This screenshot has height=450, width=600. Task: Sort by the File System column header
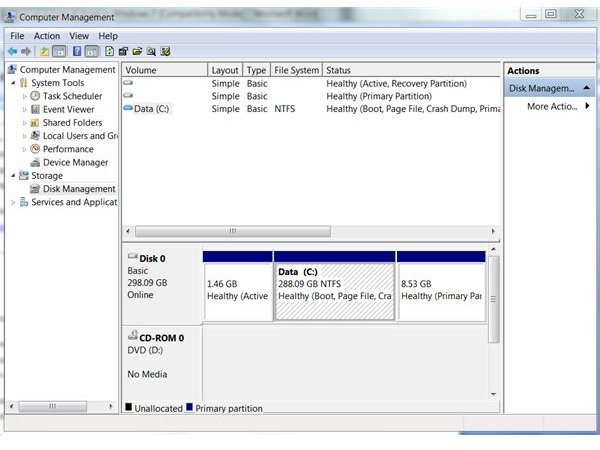click(297, 70)
